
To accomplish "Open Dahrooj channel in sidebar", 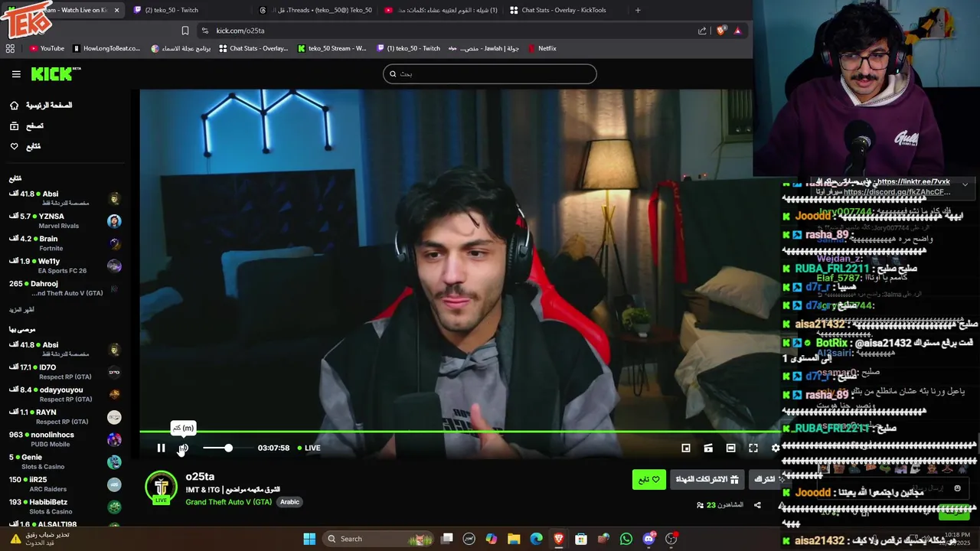I will point(65,288).
